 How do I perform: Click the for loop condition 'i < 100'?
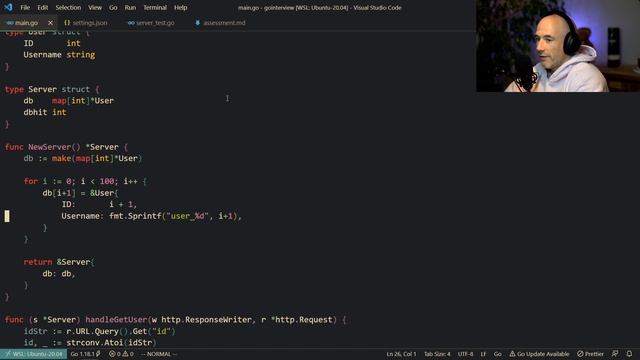98,181
